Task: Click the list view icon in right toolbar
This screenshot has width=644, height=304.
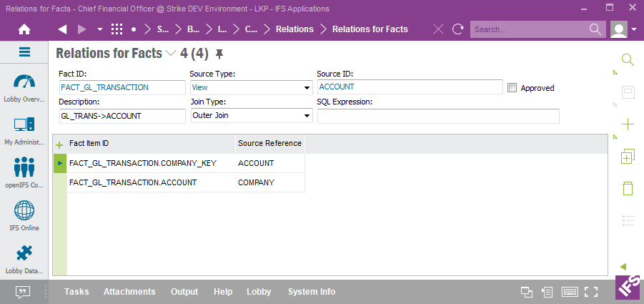Action: click(x=628, y=220)
